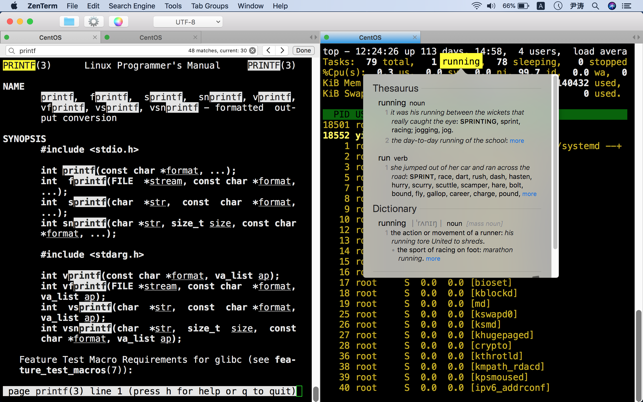Open the folder icon in ZenTerm toolbar
This screenshot has height=402, width=643.
[69, 22]
